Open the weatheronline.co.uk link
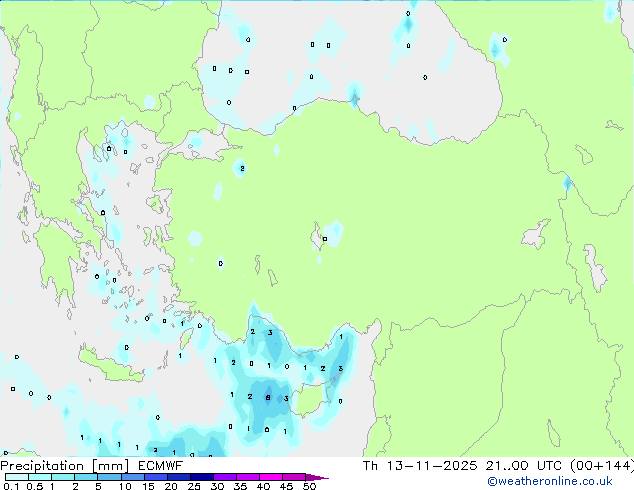 550,481
